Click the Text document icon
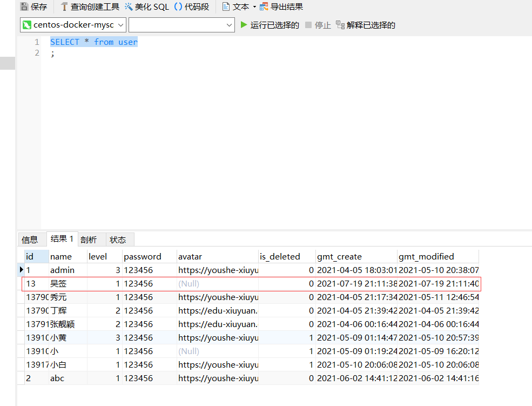532x406 pixels. click(226, 6)
